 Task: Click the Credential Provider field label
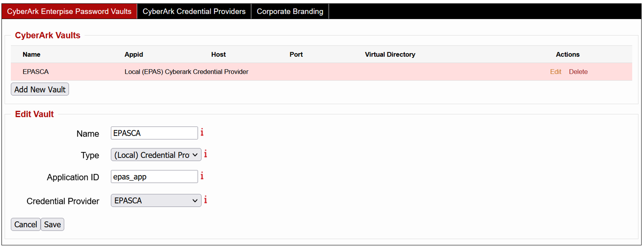pos(63,201)
